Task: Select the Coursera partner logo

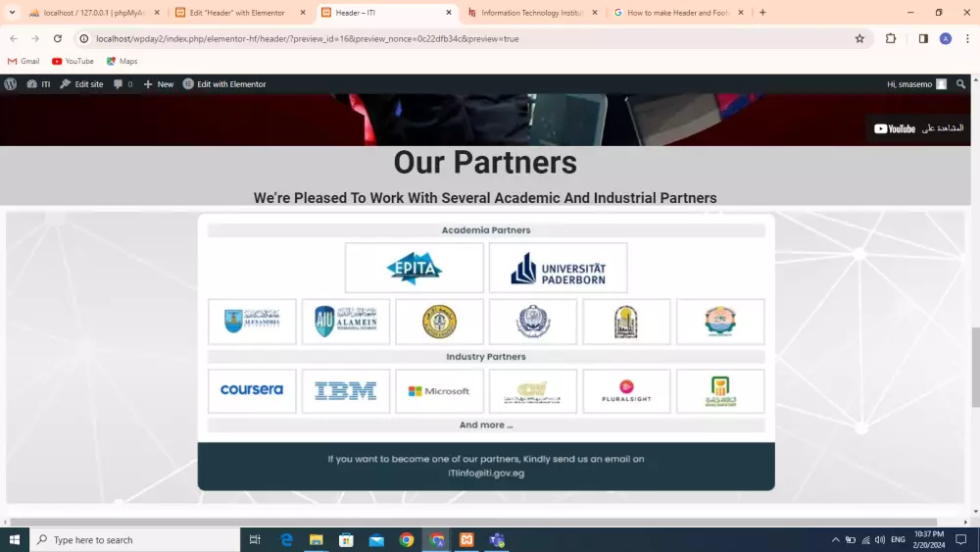Action: (252, 390)
